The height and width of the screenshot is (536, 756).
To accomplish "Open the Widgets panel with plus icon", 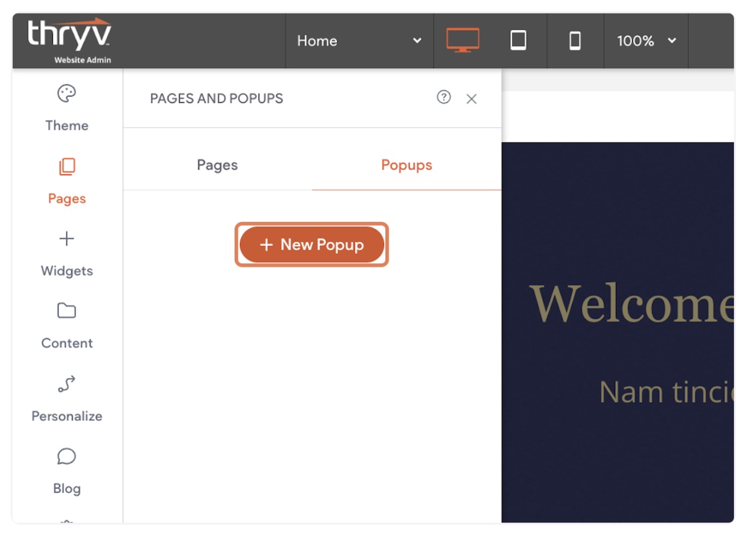I will click(x=66, y=253).
